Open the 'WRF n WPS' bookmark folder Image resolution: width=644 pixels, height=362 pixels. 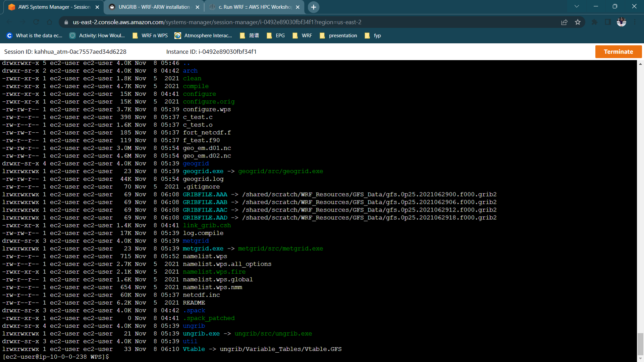coord(150,36)
